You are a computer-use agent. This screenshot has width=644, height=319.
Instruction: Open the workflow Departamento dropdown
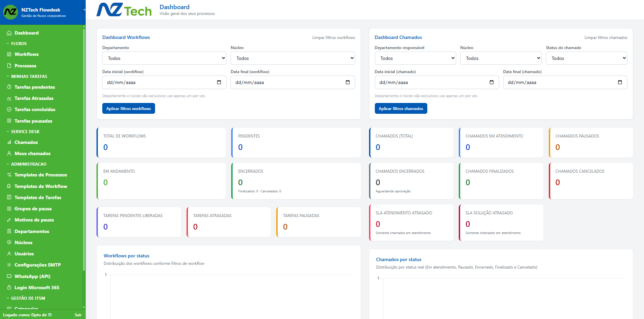pos(164,58)
